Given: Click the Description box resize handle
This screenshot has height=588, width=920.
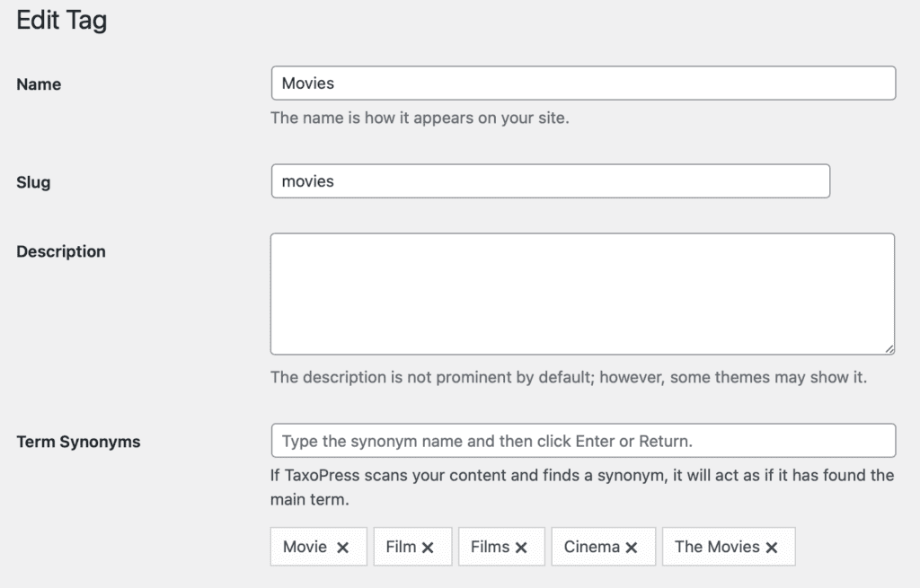Looking at the screenshot, I should (889, 347).
